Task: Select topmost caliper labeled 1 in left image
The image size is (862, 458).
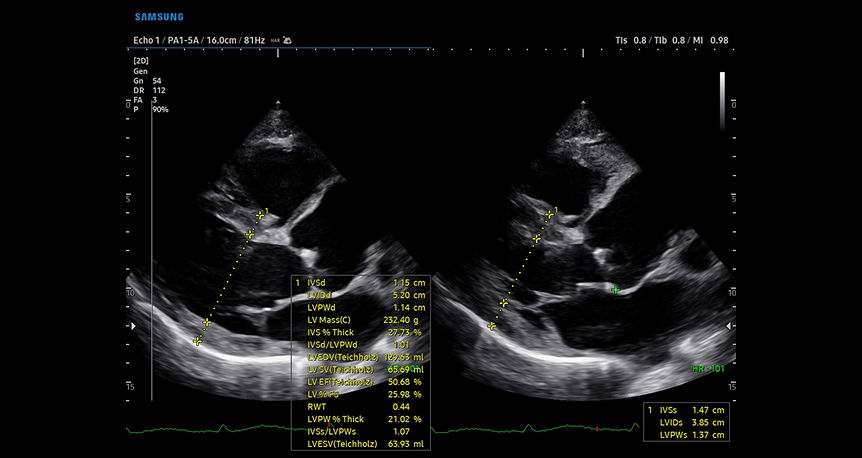Action: click(261, 215)
